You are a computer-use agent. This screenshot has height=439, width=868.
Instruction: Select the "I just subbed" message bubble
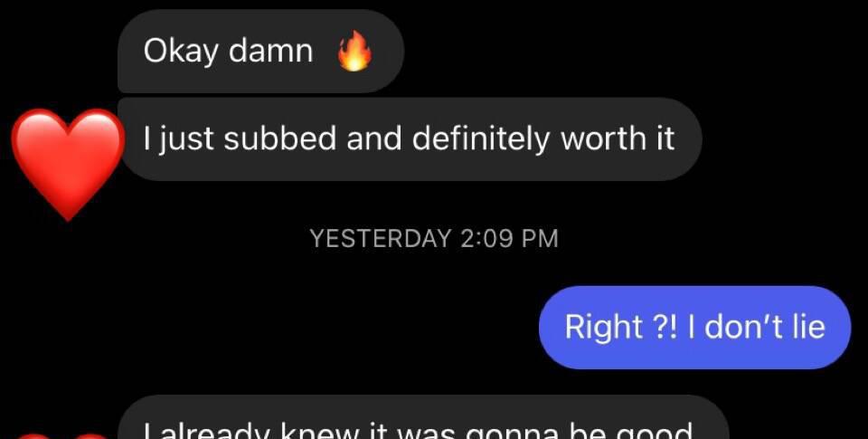point(410,139)
